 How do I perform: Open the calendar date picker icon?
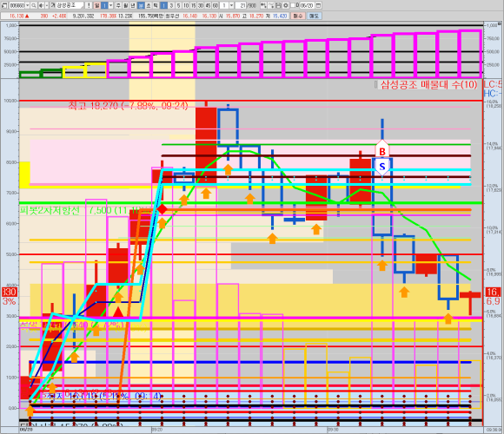[x=318, y=5]
